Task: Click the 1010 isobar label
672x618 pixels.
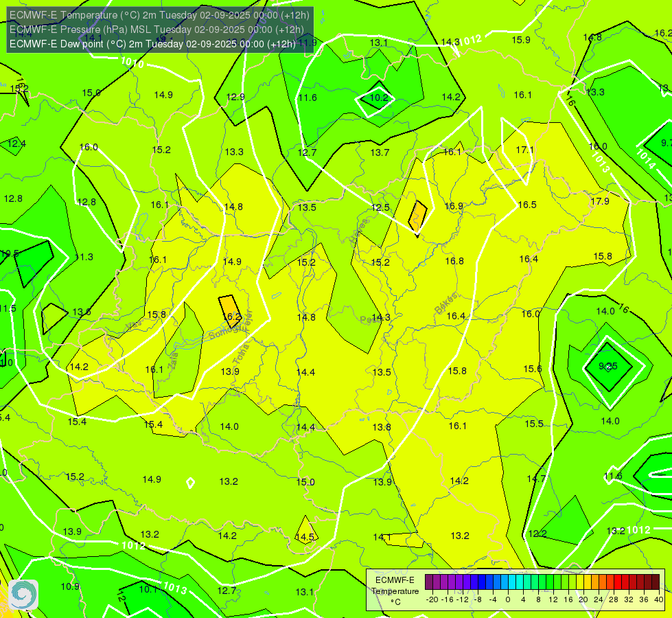Action: pyautogui.click(x=132, y=63)
